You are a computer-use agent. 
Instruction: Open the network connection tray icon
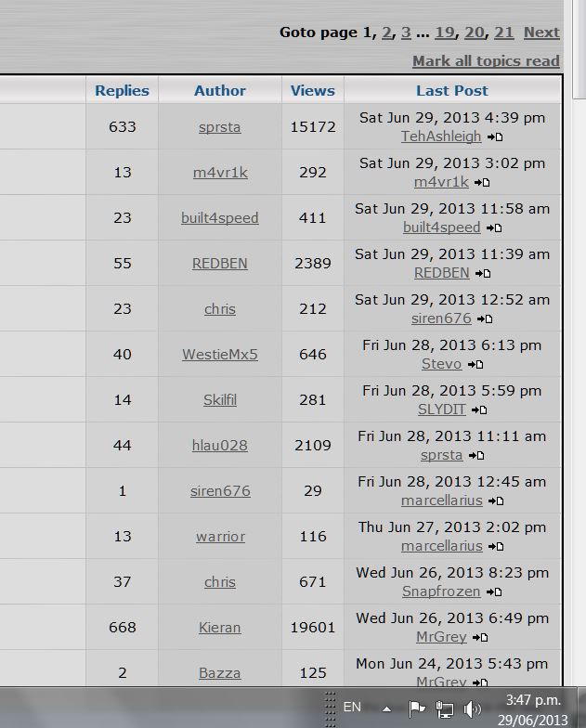pos(444,708)
